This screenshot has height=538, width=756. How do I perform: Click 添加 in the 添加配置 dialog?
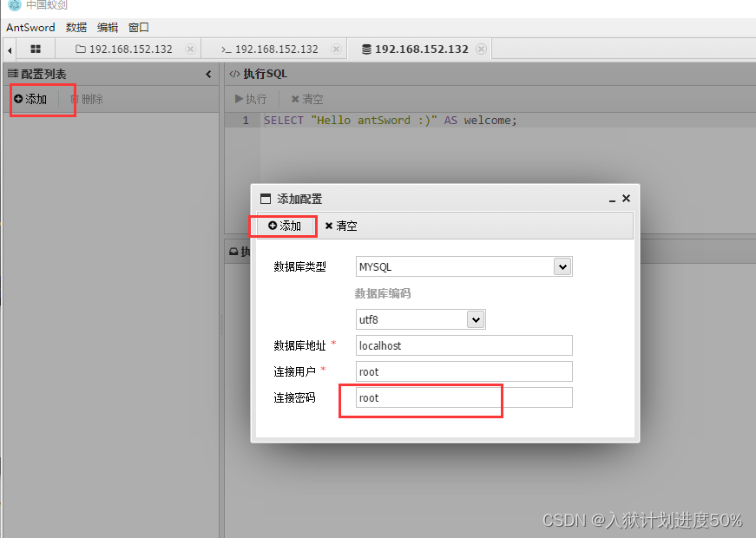[x=285, y=226]
